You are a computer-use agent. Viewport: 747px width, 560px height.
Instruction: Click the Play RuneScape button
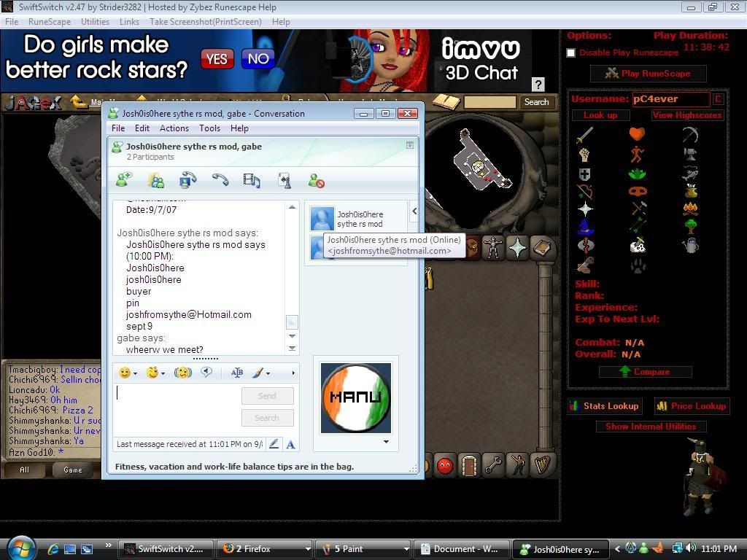click(648, 74)
